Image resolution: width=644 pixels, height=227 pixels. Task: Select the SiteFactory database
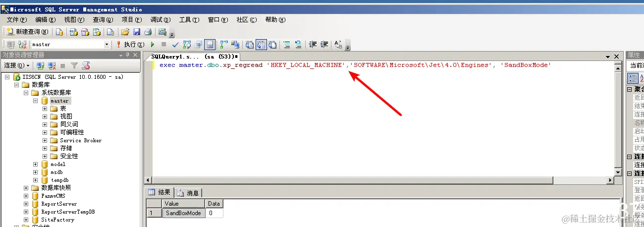pos(58,220)
